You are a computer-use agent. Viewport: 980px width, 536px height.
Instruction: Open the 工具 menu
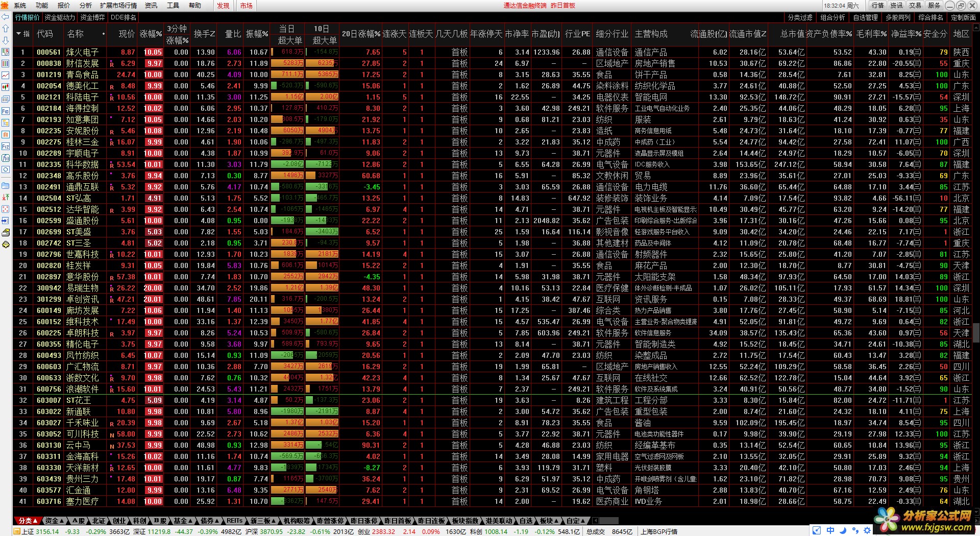tap(173, 6)
